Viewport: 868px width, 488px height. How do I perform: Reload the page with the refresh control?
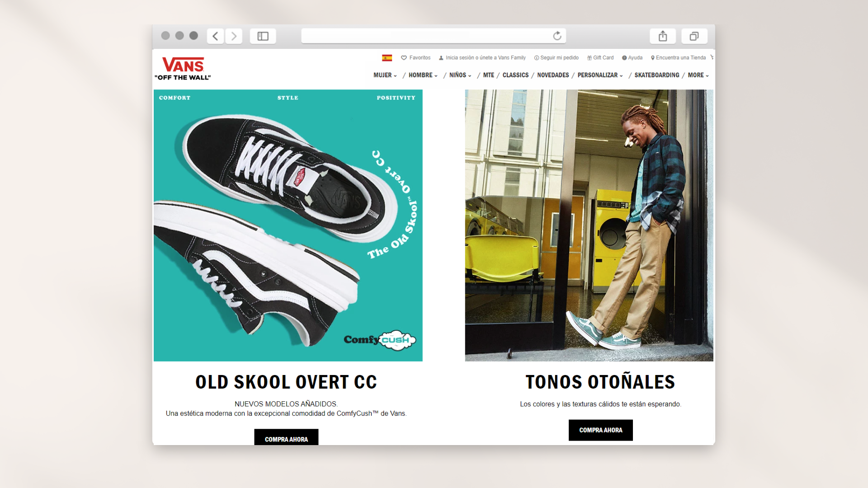point(557,36)
